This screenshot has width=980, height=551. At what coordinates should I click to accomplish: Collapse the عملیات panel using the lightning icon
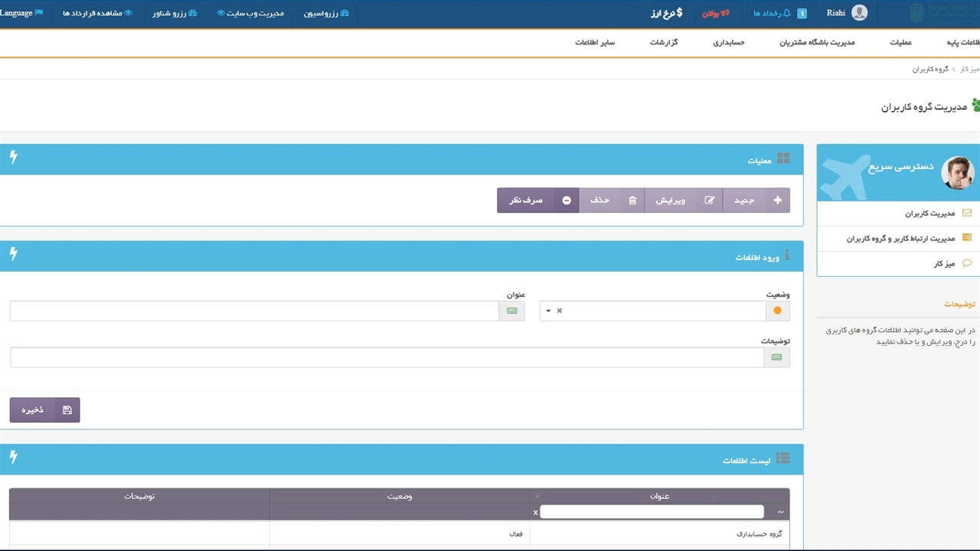pos(13,158)
